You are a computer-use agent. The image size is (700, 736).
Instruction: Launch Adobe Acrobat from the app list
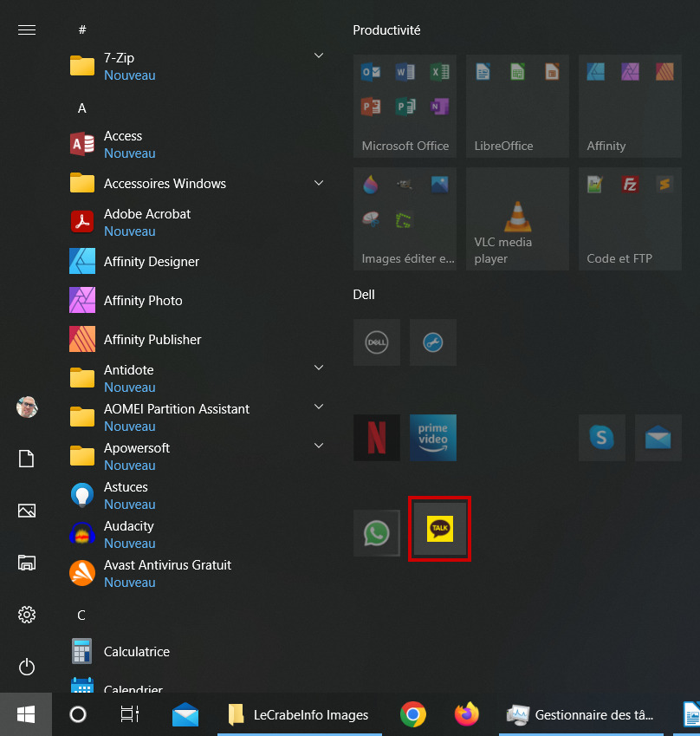click(x=197, y=222)
